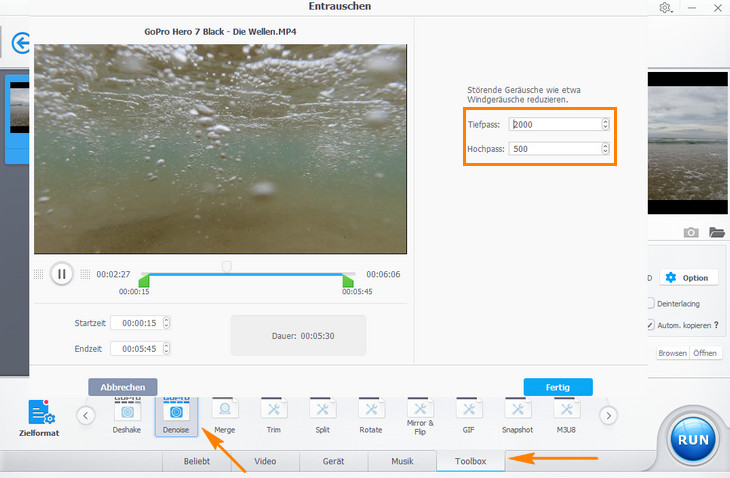Select the M3U8 tool
Viewport: 730px width, 478px height.
pyautogui.click(x=566, y=416)
